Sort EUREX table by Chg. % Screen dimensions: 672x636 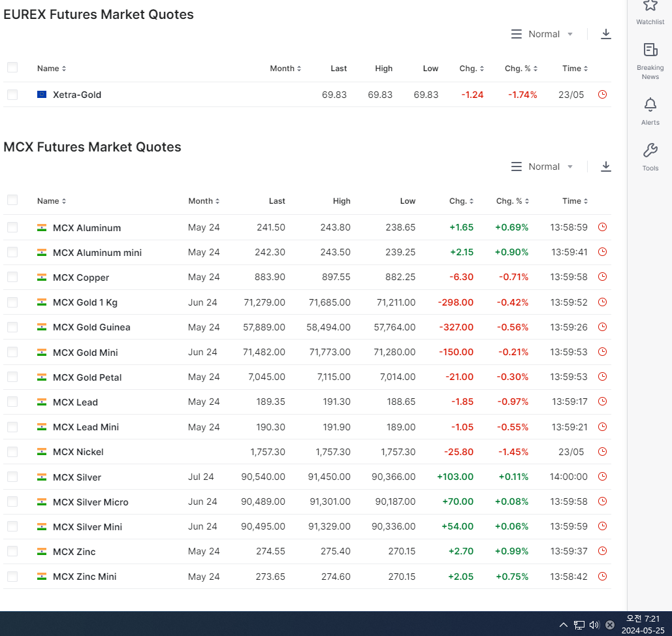[x=520, y=68]
